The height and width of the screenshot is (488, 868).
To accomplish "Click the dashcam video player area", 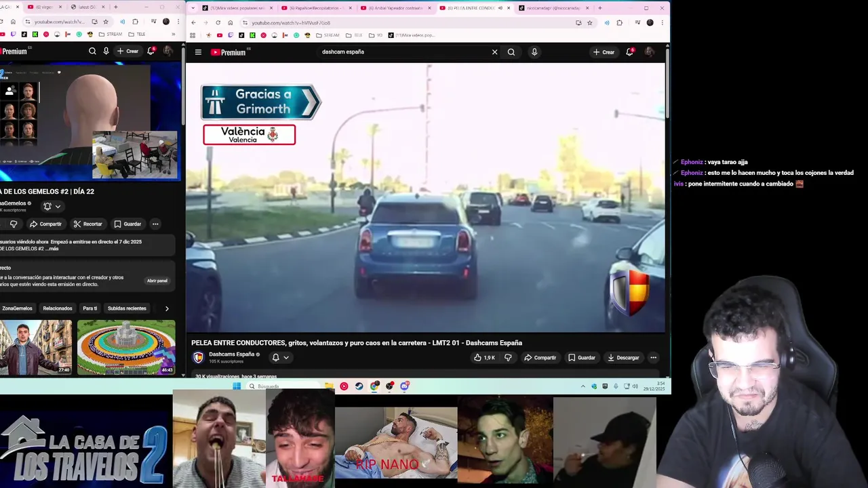I will click(x=426, y=198).
